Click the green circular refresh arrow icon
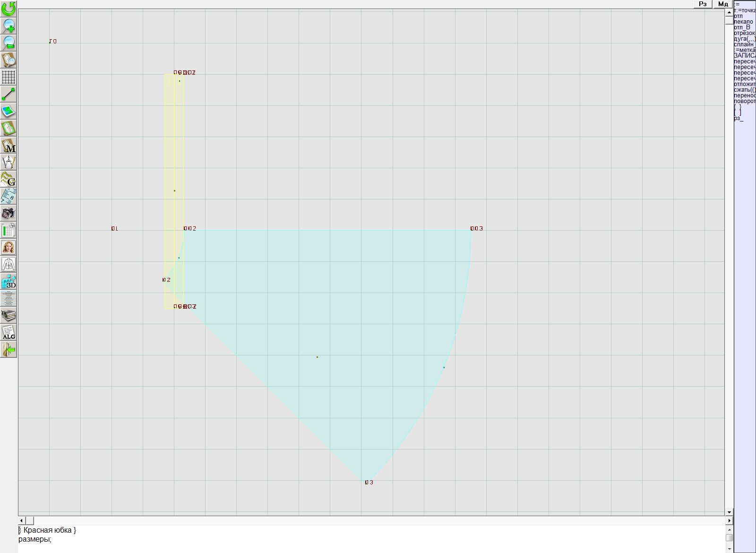The width and height of the screenshot is (756, 553). [9, 9]
